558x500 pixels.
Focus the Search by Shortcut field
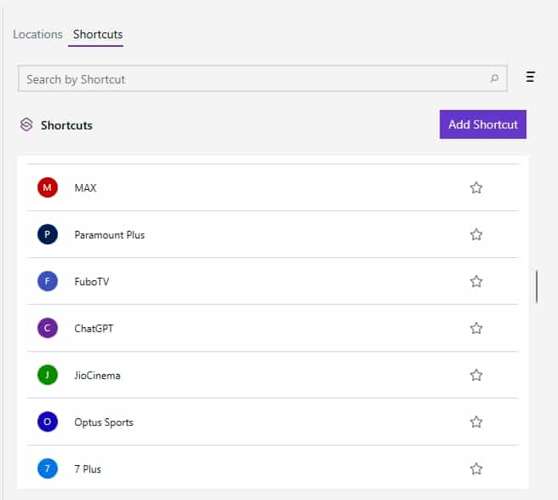(x=262, y=79)
